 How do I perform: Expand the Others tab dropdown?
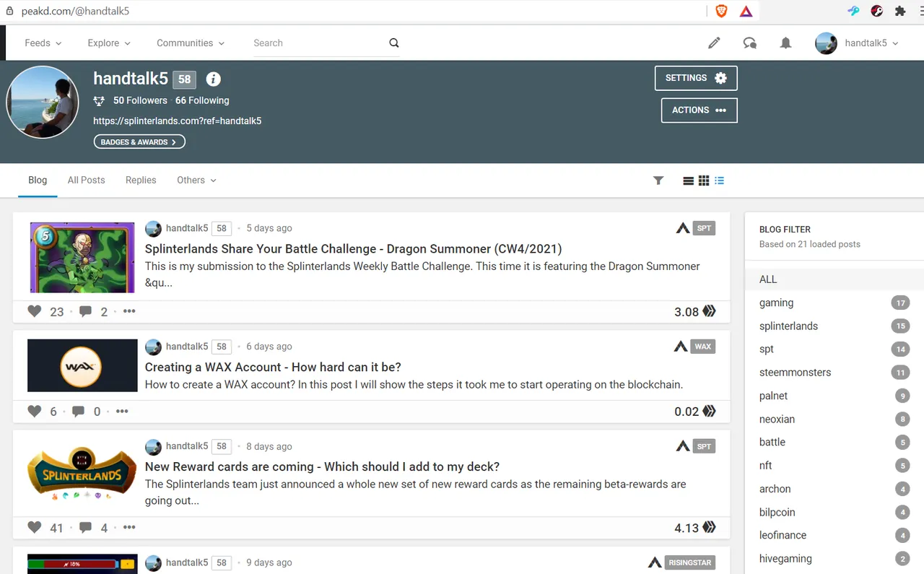196,181
